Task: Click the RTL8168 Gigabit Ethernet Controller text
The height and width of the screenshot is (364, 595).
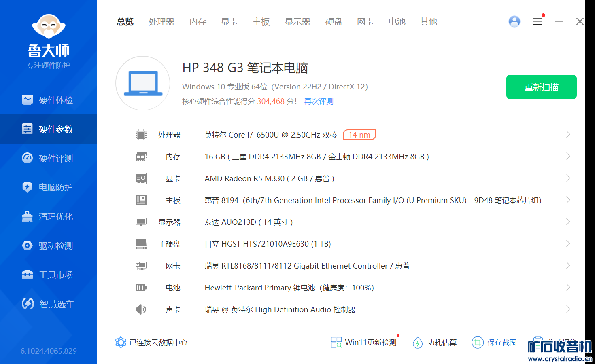Action: tap(307, 266)
